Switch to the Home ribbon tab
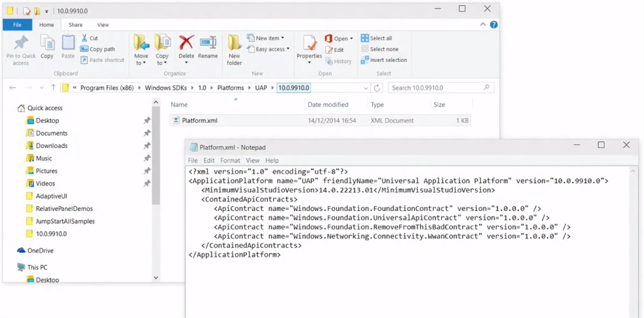The height and width of the screenshot is (318, 644). click(47, 25)
